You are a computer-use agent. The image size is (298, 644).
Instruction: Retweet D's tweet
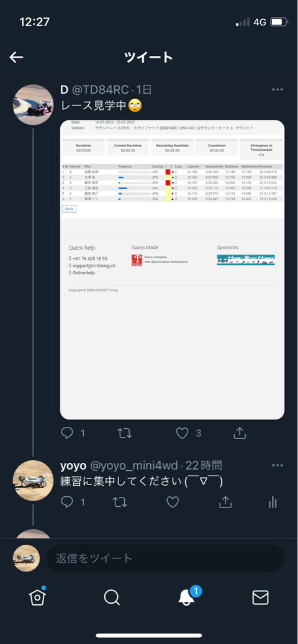click(125, 433)
